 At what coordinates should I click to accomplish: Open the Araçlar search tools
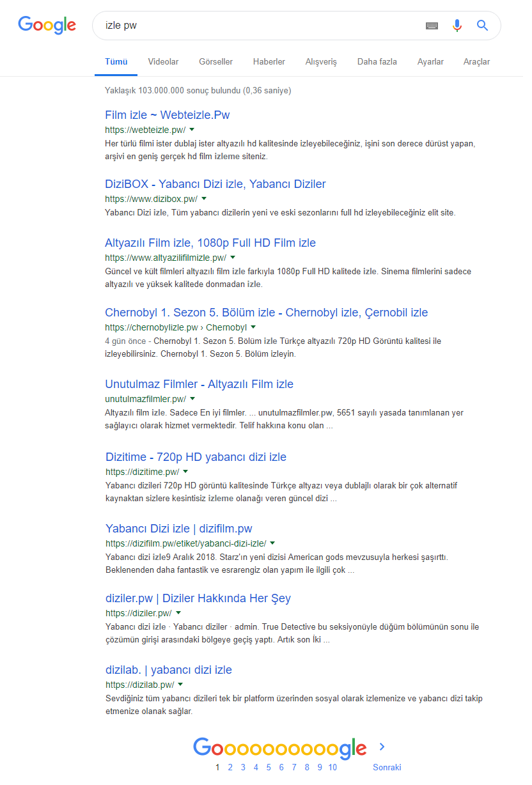477,62
